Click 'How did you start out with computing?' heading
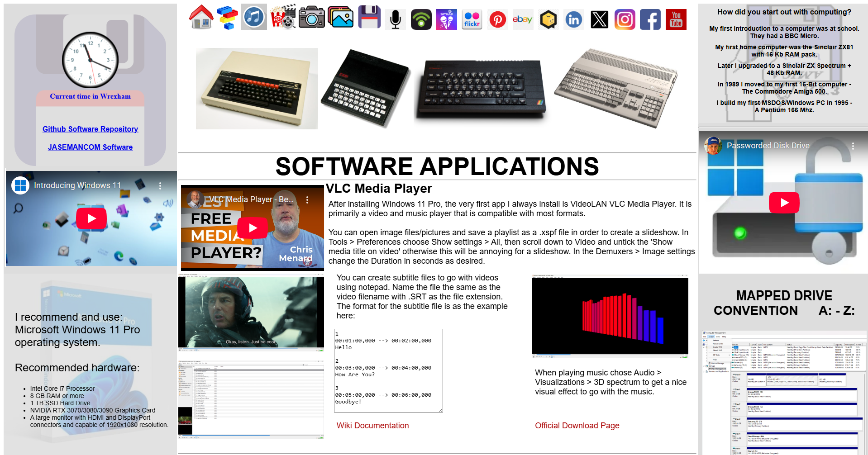The height and width of the screenshot is (455, 868). pyautogui.click(x=784, y=12)
